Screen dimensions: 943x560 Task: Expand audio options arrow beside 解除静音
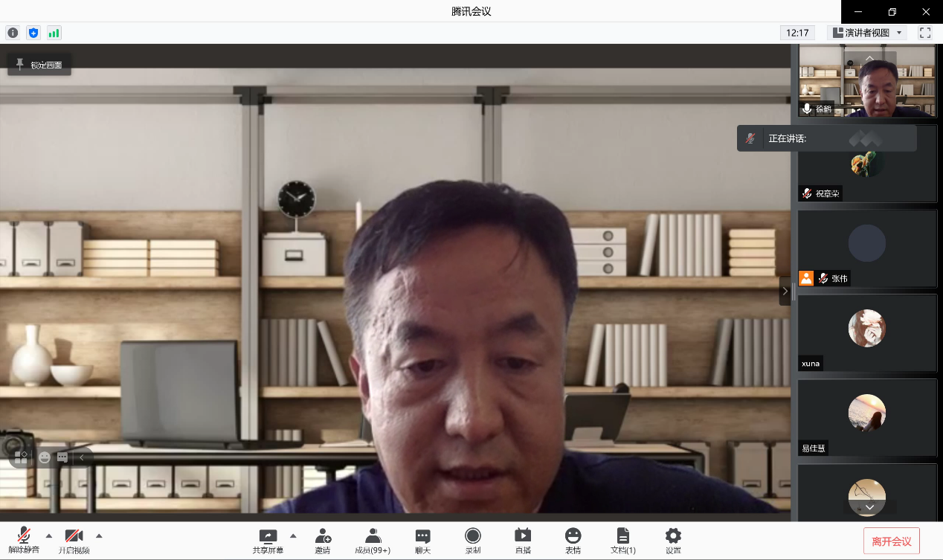[49, 535]
